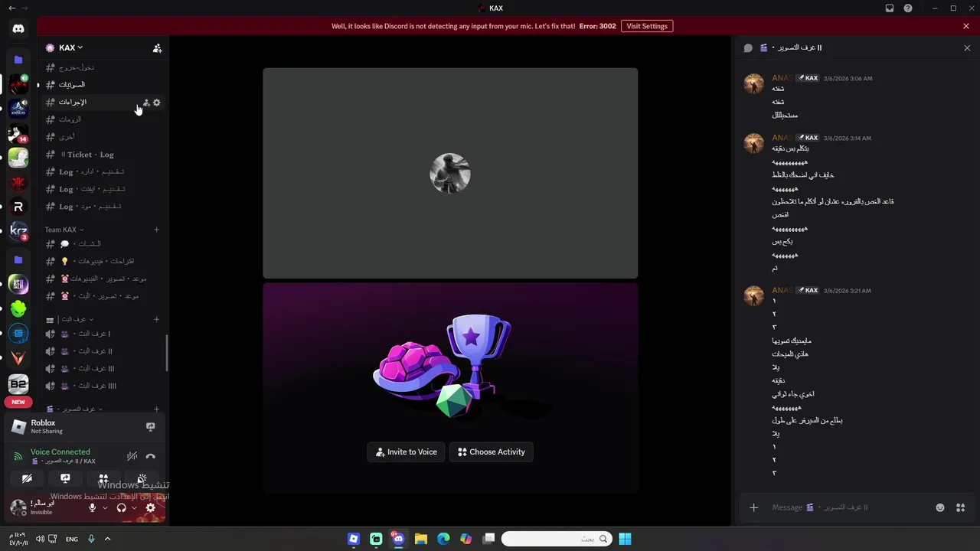Viewport: 980px width, 551px height.
Task: Open edit channel gear for الإجراءات
Action: [x=157, y=103]
